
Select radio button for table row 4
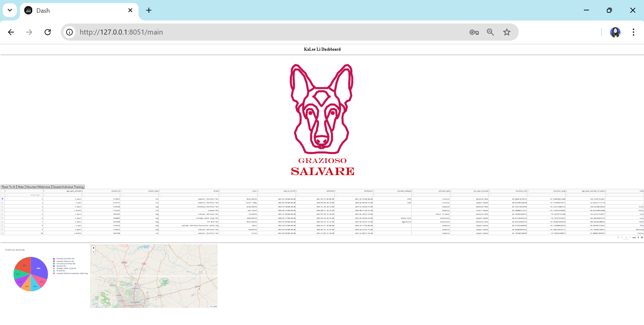click(x=2, y=210)
